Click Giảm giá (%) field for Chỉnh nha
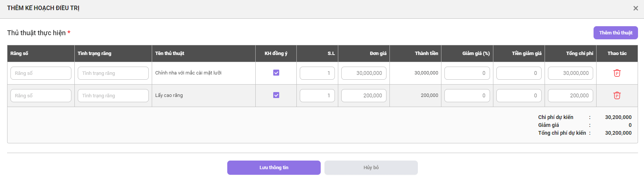This screenshot has width=644, height=189. click(x=467, y=73)
